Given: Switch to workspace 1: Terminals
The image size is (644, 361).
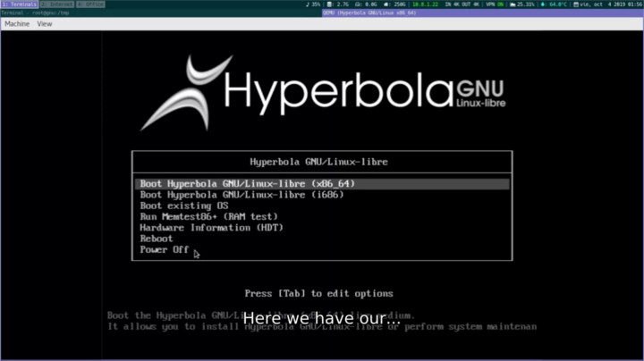Looking at the screenshot, I should pos(19,4).
